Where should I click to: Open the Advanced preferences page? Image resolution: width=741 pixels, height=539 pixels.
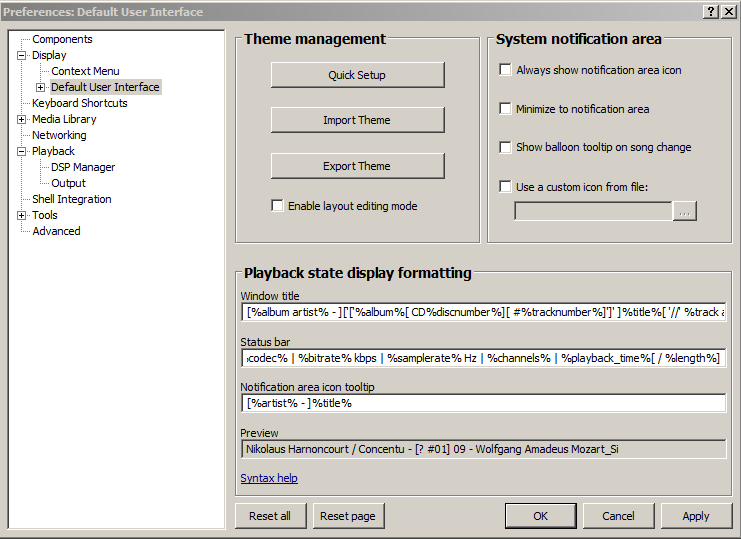coord(56,231)
